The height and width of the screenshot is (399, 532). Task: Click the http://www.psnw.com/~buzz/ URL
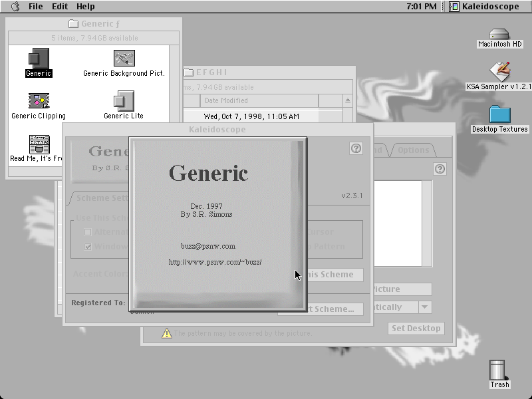pos(215,262)
